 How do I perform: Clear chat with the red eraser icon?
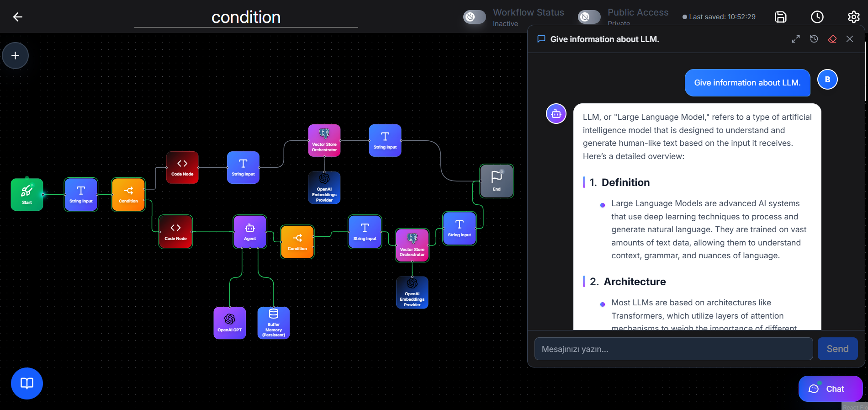[832, 39]
